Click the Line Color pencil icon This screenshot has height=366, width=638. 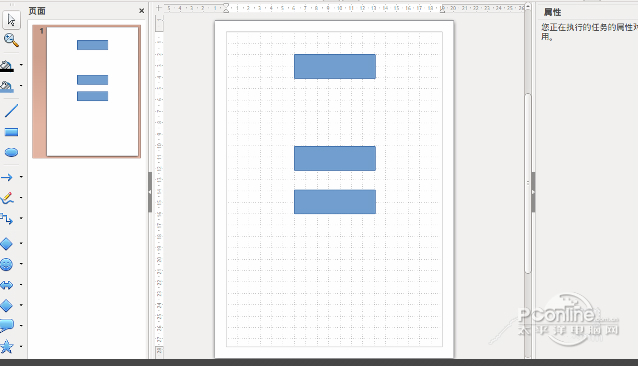[x=7, y=65]
